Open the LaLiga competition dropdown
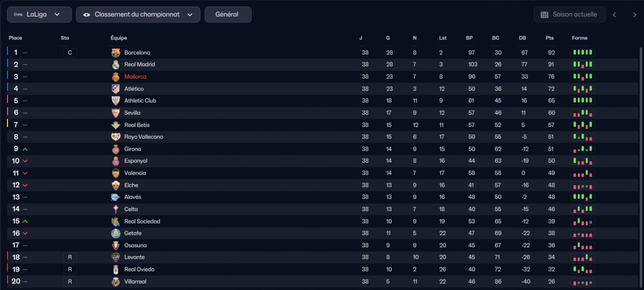This screenshot has width=644, height=290. tap(39, 15)
